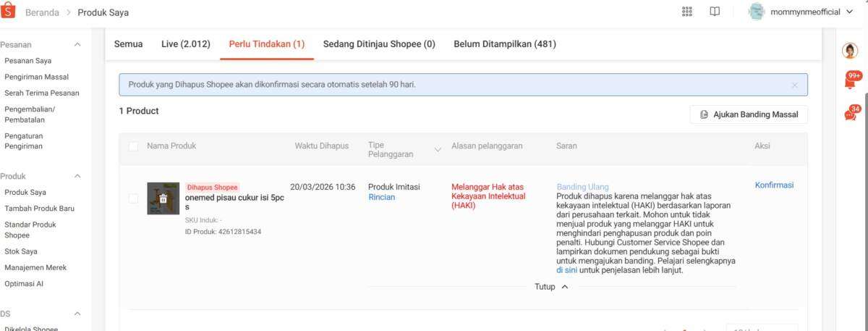Open Pesanan Saya in sidebar
Viewport: 868px width, 331px height.
pos(27,61)
